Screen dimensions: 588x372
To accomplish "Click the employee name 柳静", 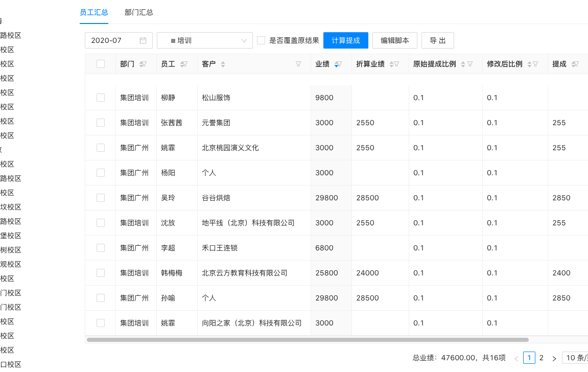I will pos(168,98).
